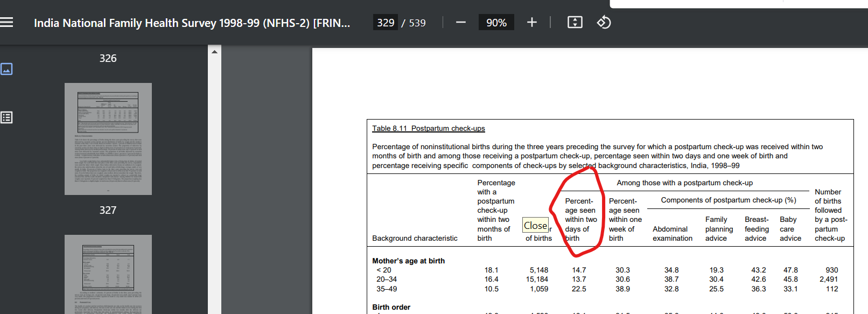Click the sidebar scrollbar up arrow
The image size is (868, 314).
click(214, 52)
